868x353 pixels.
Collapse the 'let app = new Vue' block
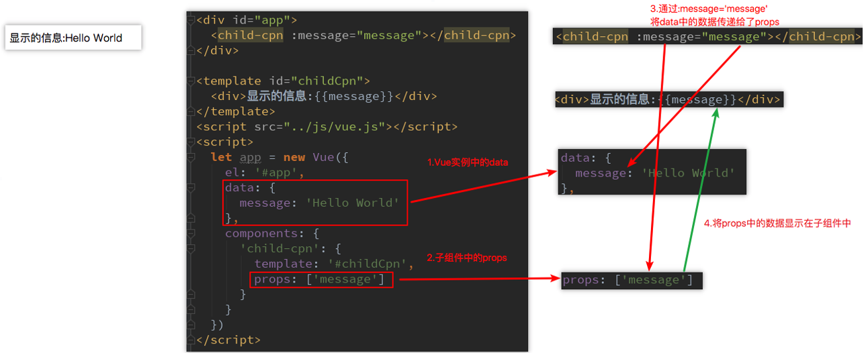(192, 158)
